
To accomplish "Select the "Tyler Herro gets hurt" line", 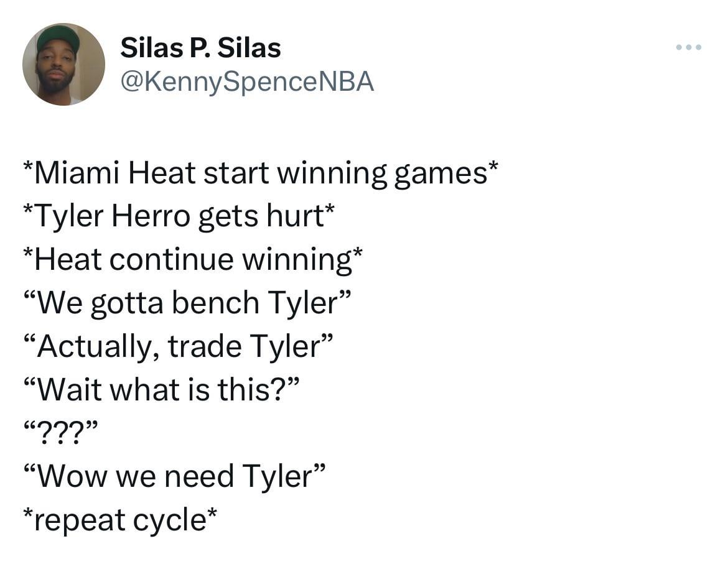I will (179, 216).
